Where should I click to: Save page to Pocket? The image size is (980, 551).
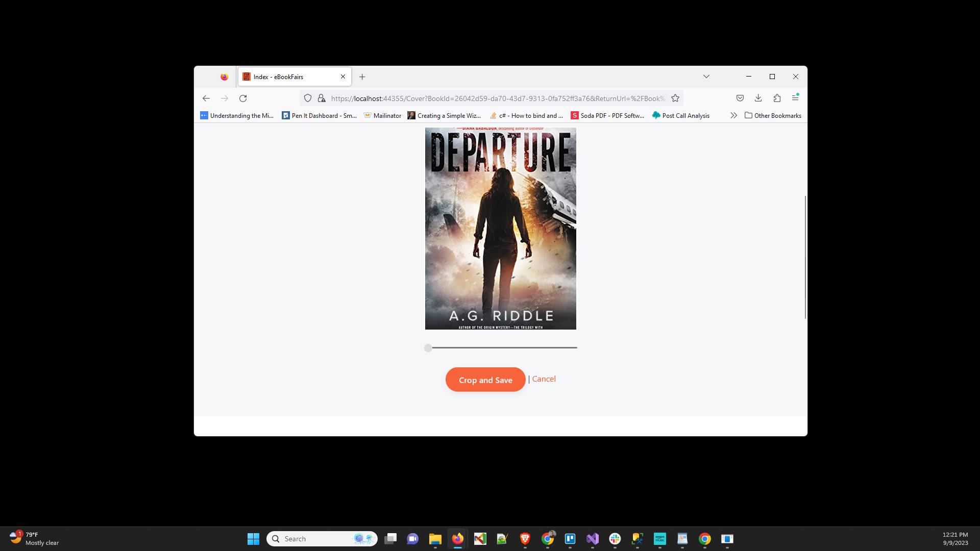coord(740,98)
